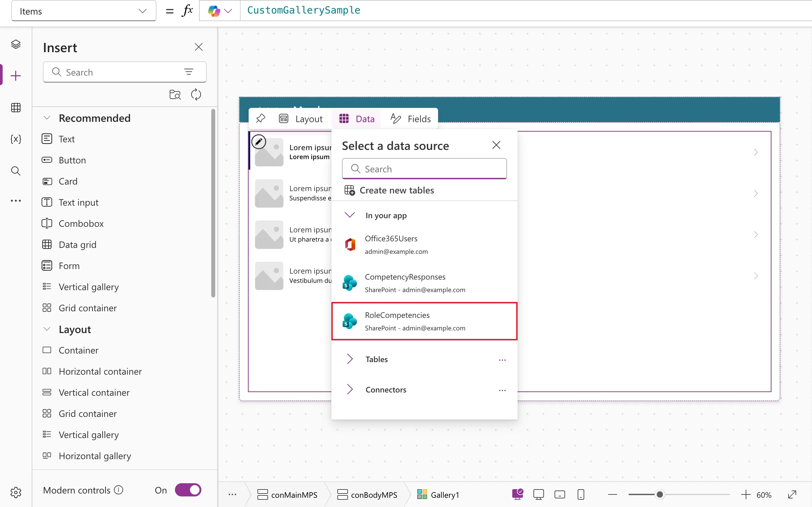
Task: Expand the Tables group
Action: pos(350,359)
